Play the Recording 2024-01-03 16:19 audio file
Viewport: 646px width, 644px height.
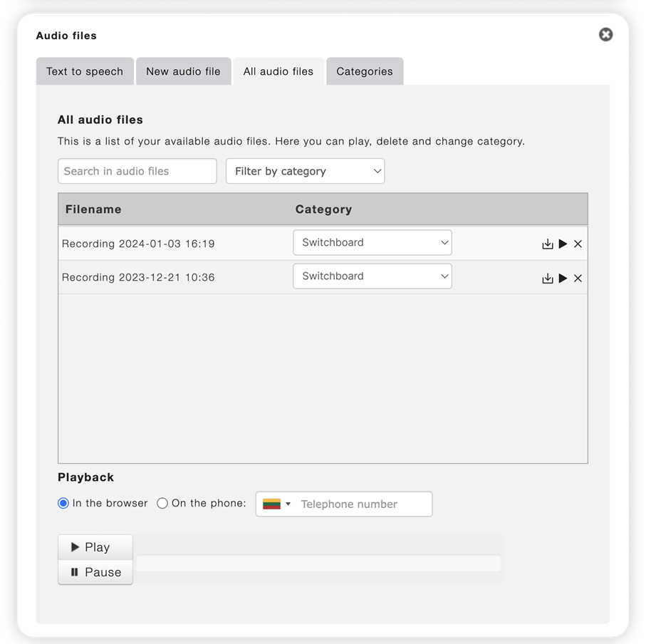click(563, 244)
